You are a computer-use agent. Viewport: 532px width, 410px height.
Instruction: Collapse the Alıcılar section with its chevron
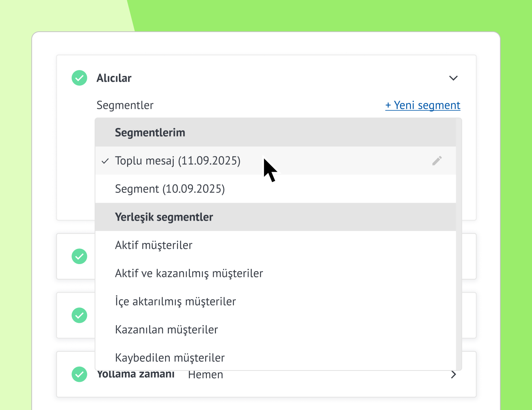tap(453, 78)
